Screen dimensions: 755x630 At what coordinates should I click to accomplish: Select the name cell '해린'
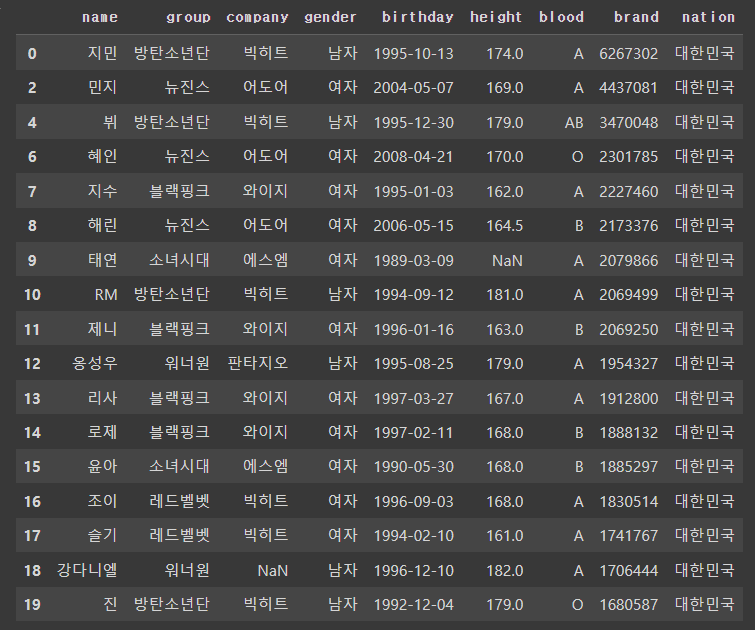pyautogui.click(x=102, y=225)
